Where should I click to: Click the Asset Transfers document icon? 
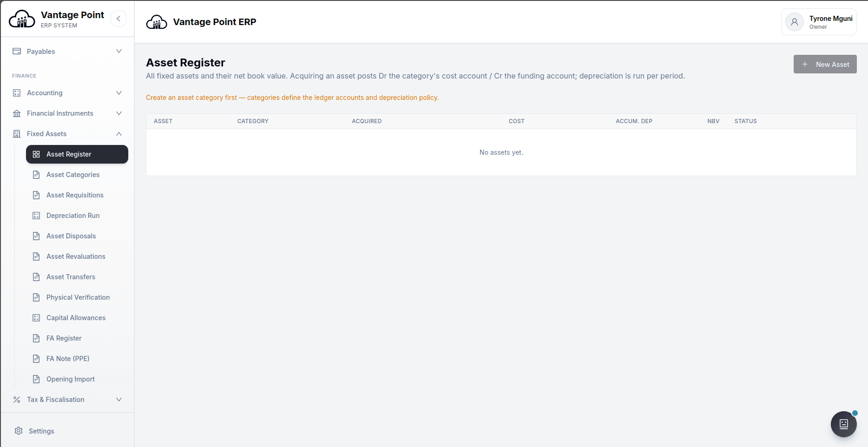[x=36, y=277]
